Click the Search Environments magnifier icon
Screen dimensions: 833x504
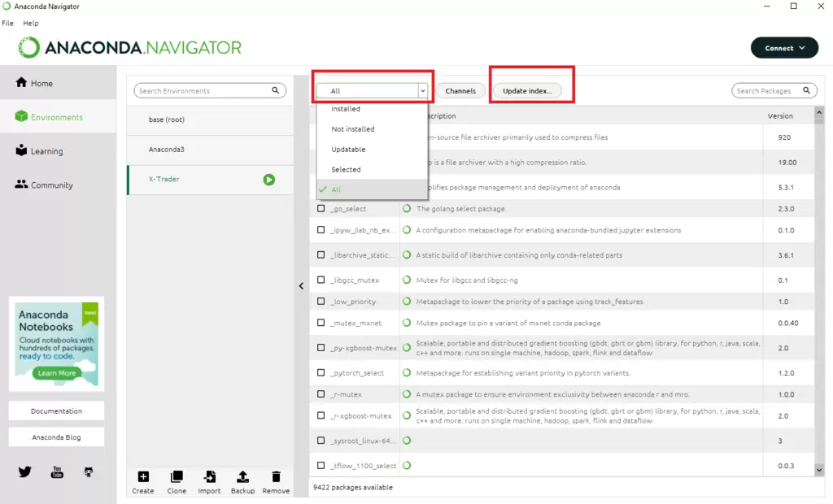(x=275, y=90)
